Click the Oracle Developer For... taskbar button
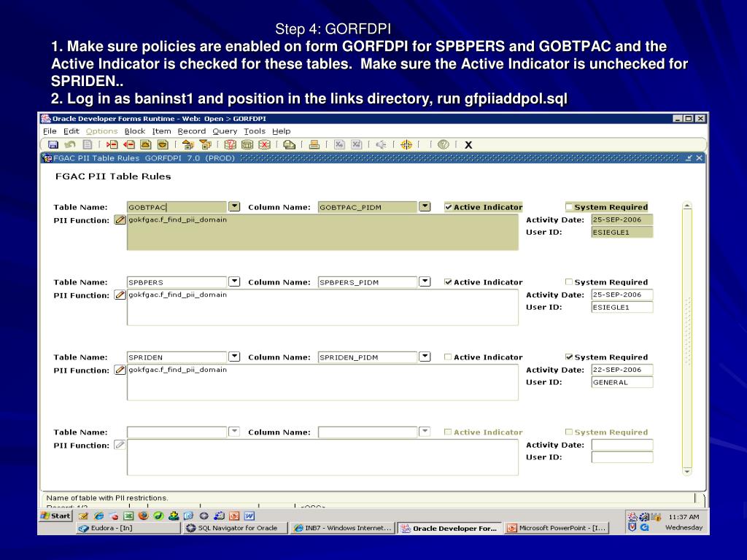 [449, 528]
